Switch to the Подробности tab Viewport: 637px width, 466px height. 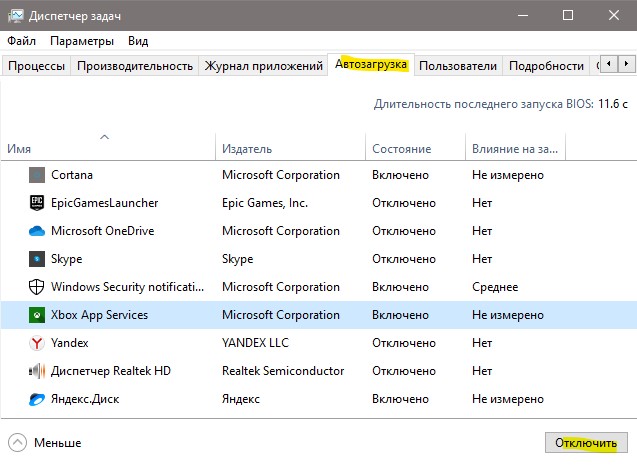coord(546,66)
